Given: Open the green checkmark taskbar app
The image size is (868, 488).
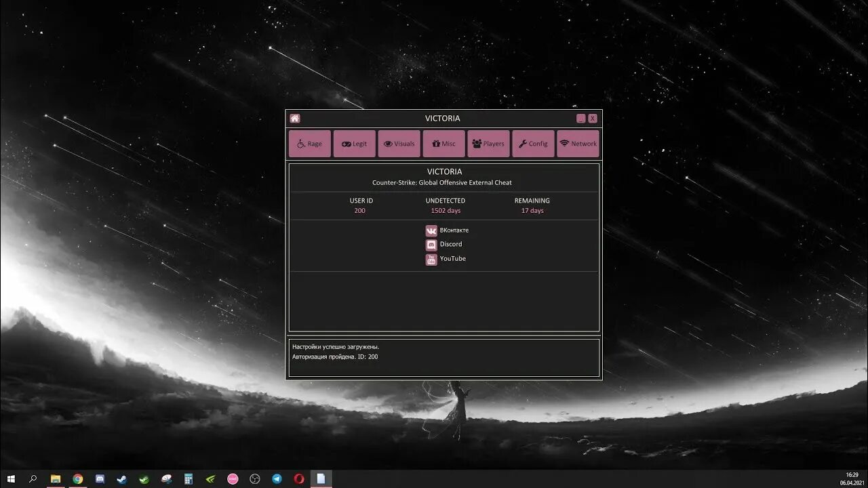Looking at the screenshot, I should (x=144, y=479).
